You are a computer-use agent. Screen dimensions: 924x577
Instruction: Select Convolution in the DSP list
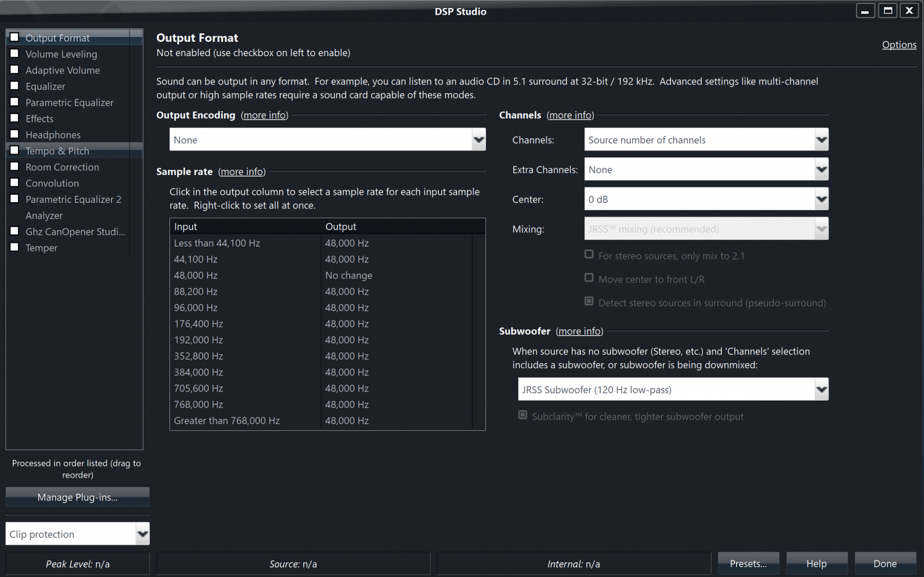point(52,183)
